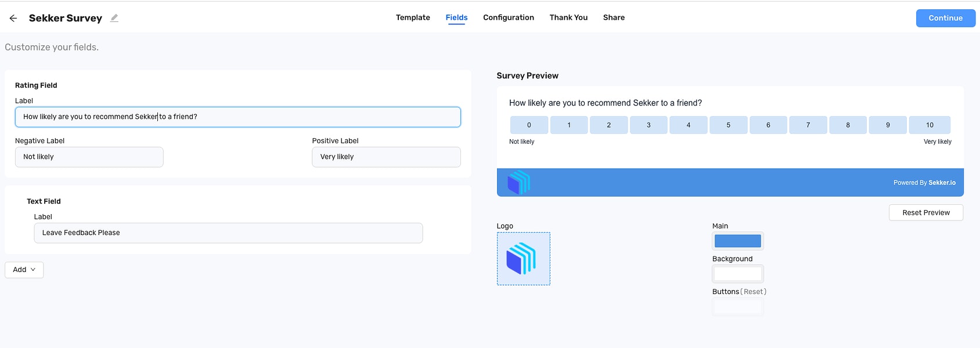Click the back arrow icon
This screenshot has width=980, height=348.
tap(13, 18)
